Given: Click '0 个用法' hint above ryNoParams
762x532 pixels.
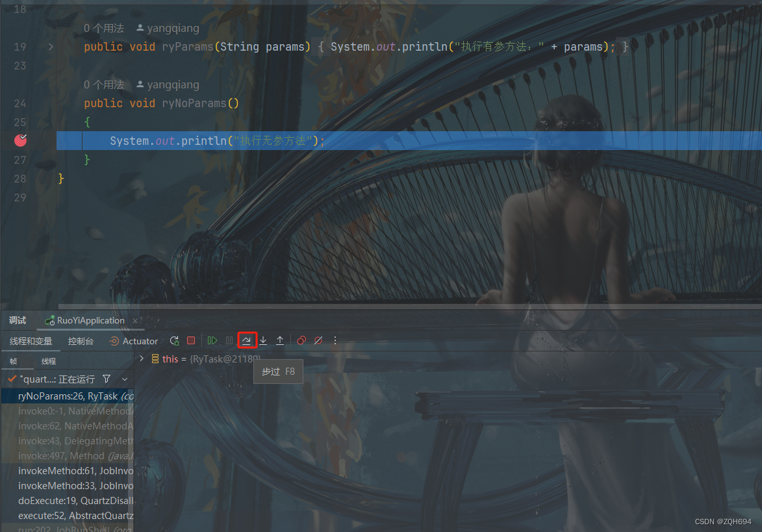Looking at the screenshot, I should click(103, 84).
